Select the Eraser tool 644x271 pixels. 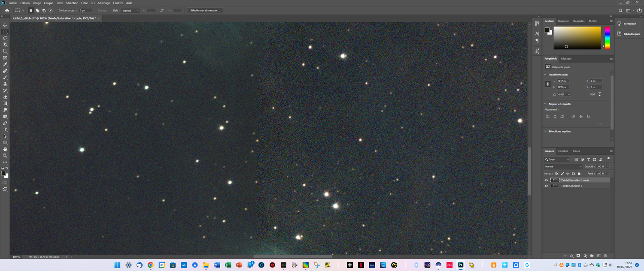click(5, 97)
